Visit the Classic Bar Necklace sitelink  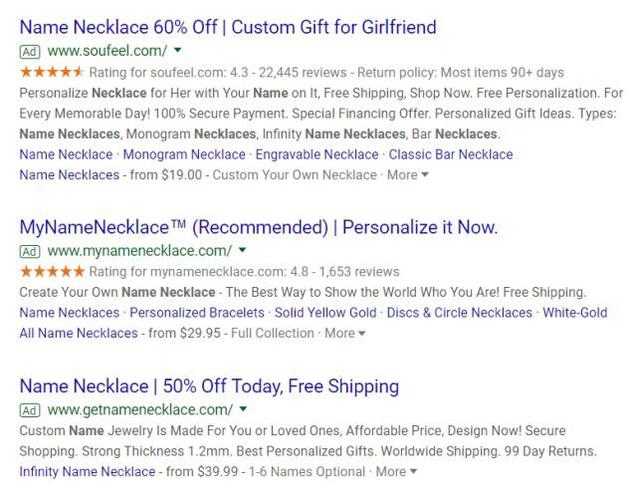[x=450, y=155]
